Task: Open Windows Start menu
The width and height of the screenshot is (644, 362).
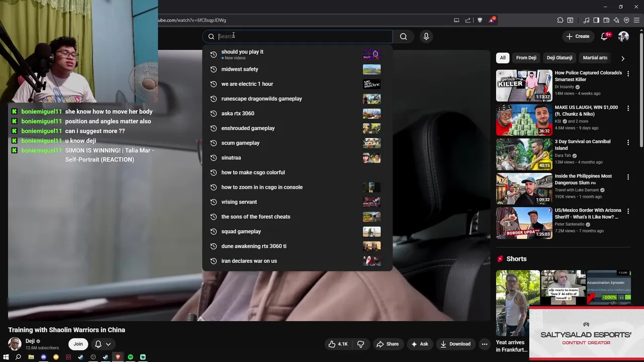Action: [x=6, y=357]
